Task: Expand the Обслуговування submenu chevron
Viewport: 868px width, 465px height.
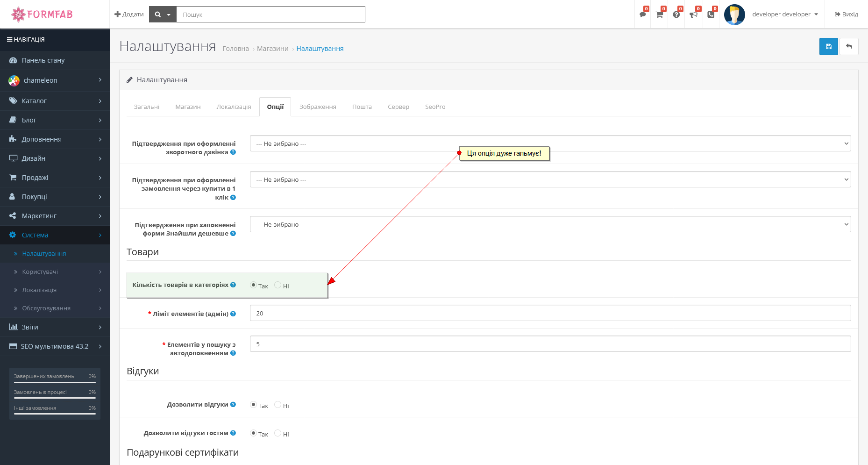Action: [x=100, y=308]
